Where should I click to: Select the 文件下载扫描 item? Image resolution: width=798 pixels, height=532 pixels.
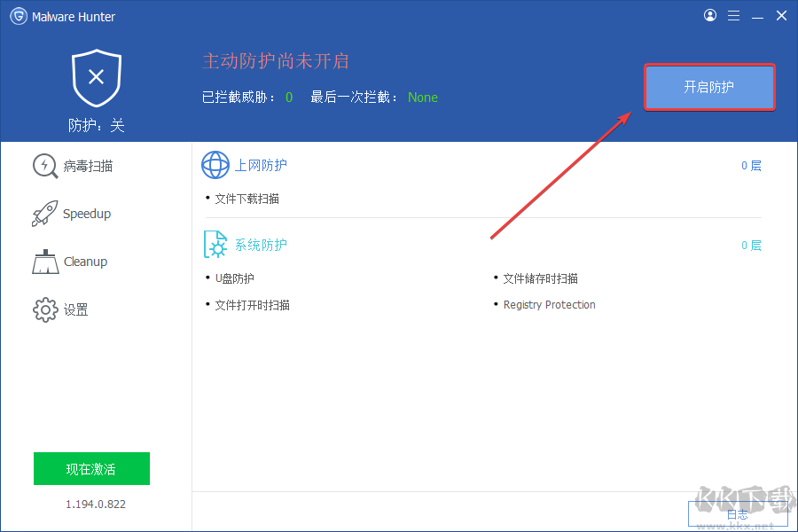[x=246, y=199]
